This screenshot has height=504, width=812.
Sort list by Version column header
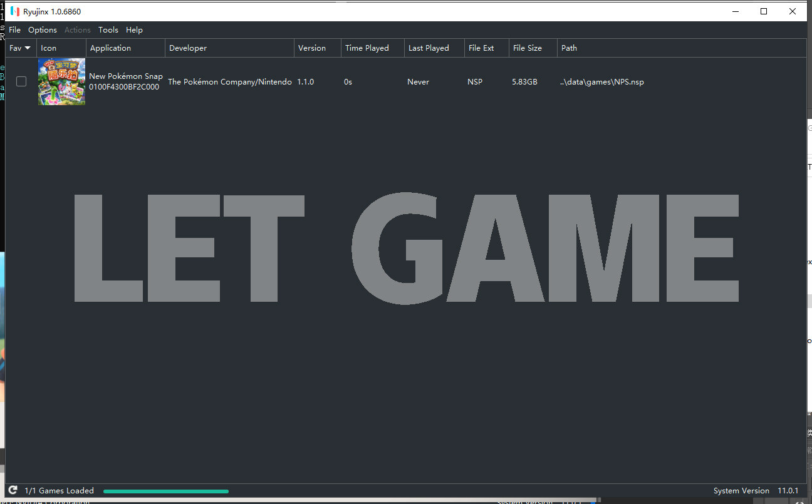[x=312, y=48]
